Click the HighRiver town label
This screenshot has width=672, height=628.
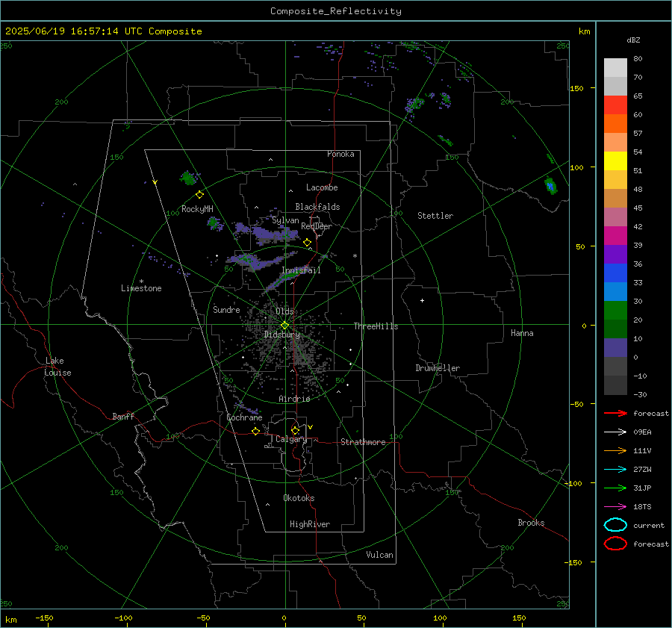pyautogui.click(x=310, y=524)
